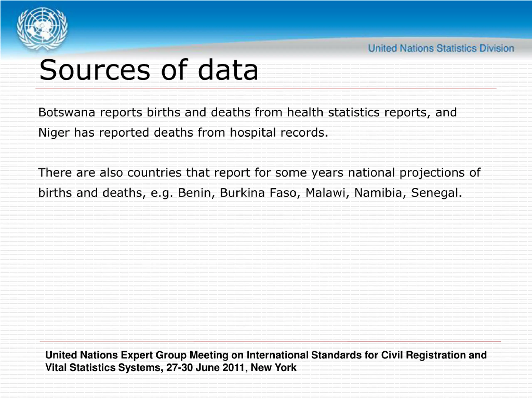Click Namibia in country list

point(378,193)
